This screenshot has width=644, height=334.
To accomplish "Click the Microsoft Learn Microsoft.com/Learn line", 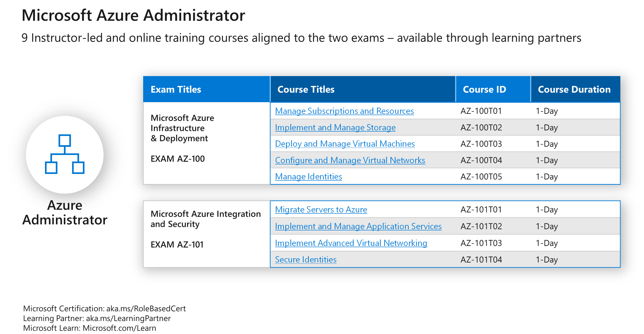I will [90, 328].
